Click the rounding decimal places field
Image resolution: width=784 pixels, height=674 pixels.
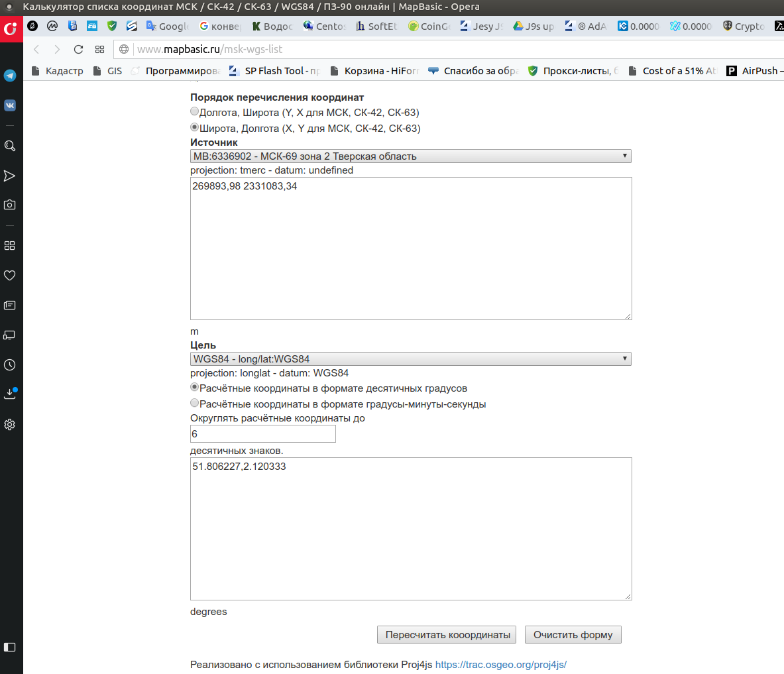263,433
